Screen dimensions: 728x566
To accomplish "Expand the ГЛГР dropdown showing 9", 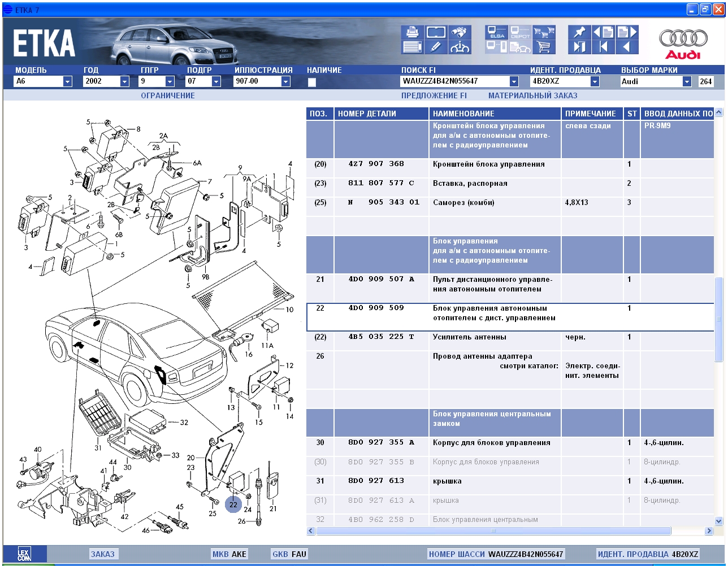I will coord(170,81).
